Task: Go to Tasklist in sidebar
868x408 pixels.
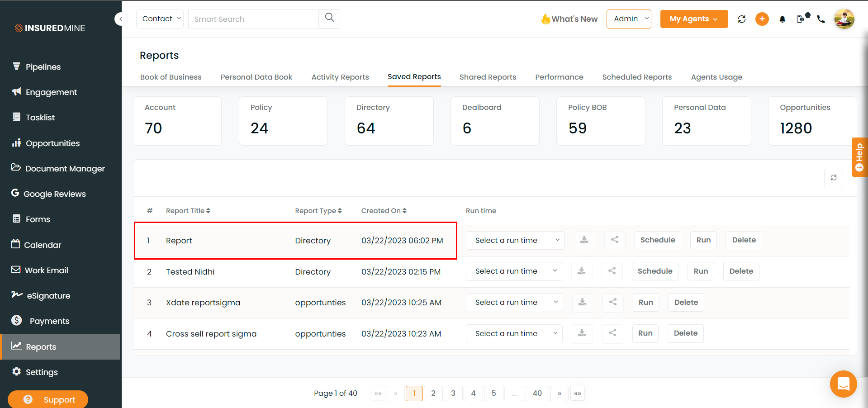Action: 40,118
